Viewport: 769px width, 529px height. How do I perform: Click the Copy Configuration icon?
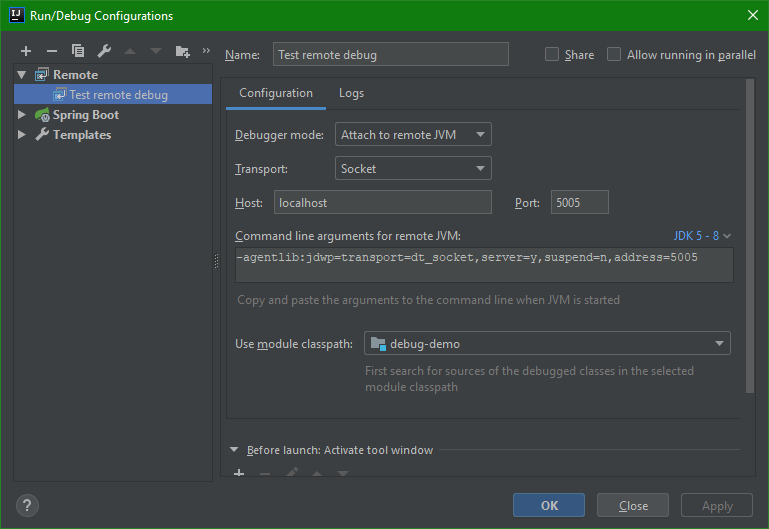coord(78,51)
